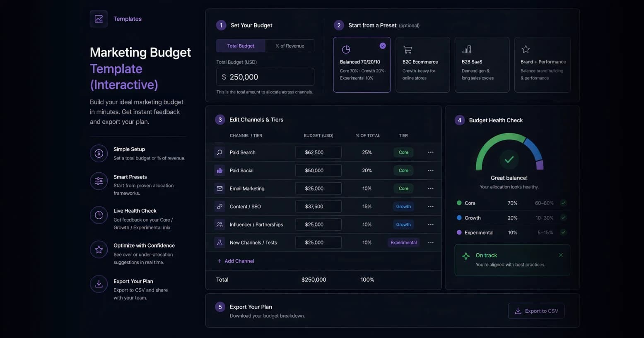Click the shopping cart icon on B2C Ecommerce
The height and width of the screenshot is (338, 644).
coord(407,50)
